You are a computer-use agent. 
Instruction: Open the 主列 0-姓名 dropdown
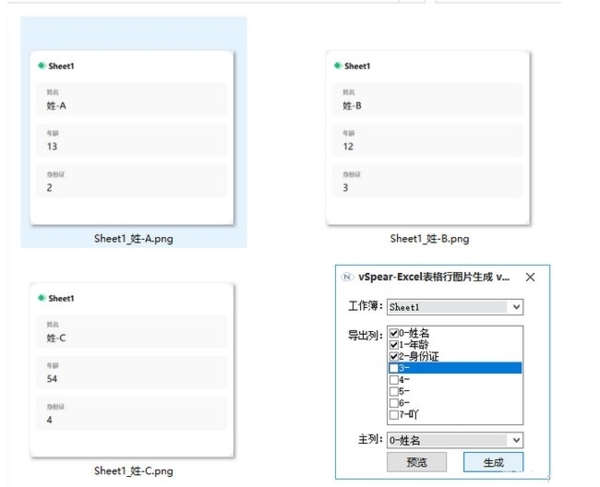455,440
